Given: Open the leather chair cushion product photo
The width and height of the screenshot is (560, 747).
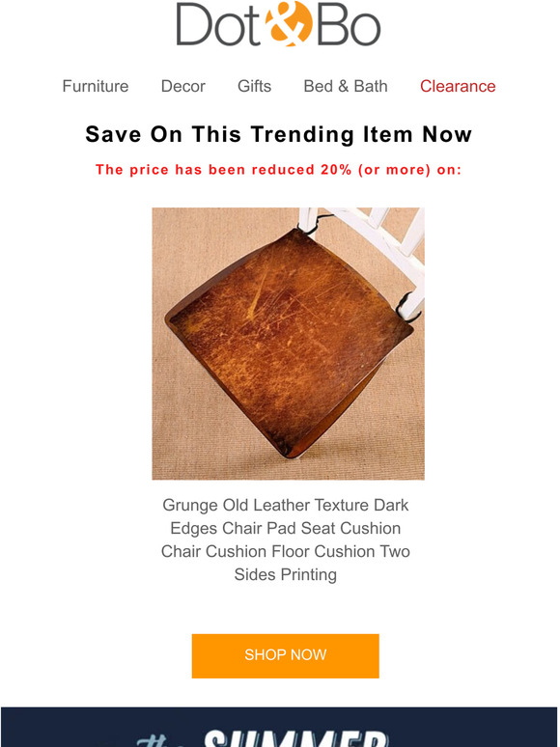Looking at the screenshot, I should point(288,344).
